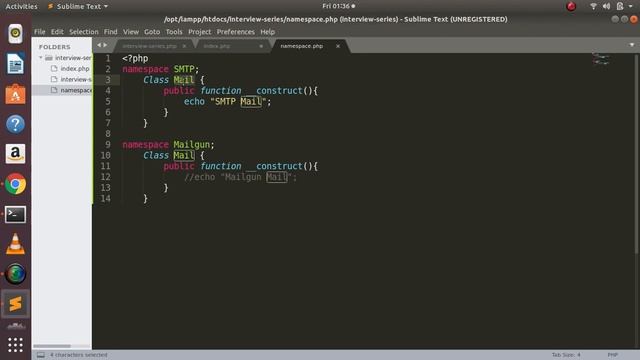Click the FOLDERS sidebar heading
The height and width of the screenshot is (360, 640).
[x=55, y=47]
